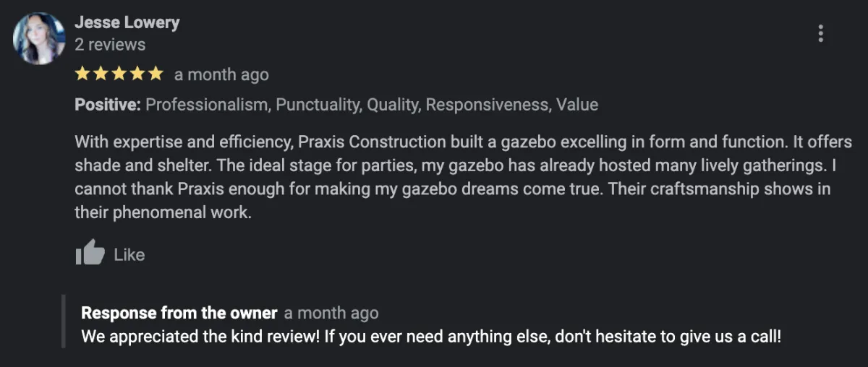Select the Quality attribute text
868x367 pixels.
(x=393, y=105)
